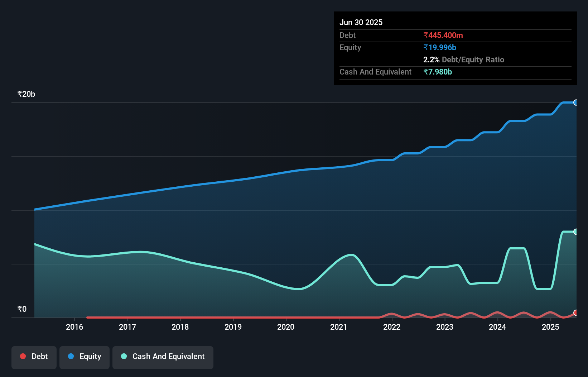This screenshot has width=588, height=377.
Task: Click the 2025 x-axis label
Action: [x=550, y=327]
